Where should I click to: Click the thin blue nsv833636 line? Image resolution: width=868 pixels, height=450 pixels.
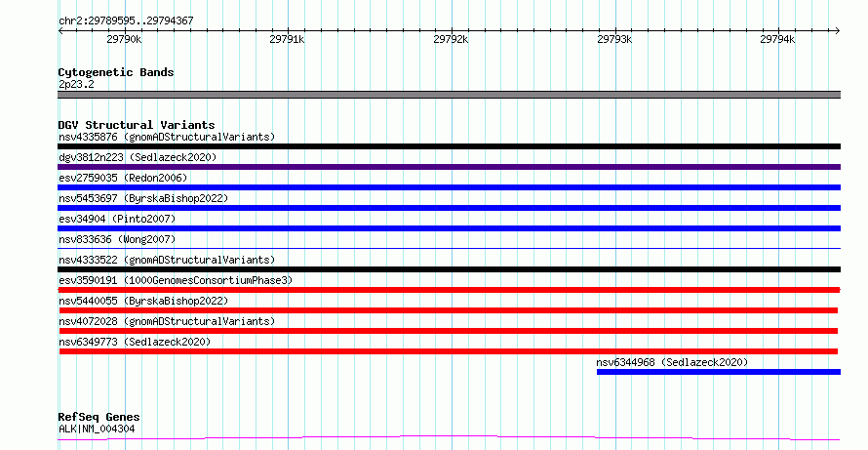coord(449,248)
